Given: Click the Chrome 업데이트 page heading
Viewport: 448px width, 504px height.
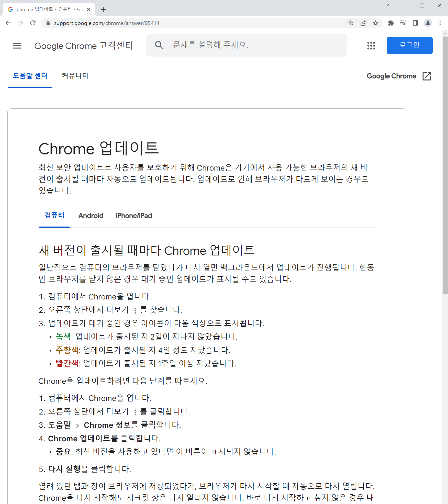Looking at the screenshot, I should [x=99, y=148].
